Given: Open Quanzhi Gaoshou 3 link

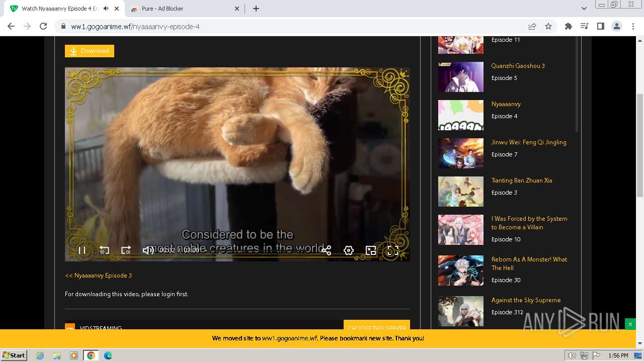Looking at the screenshot, I should 518,66.
